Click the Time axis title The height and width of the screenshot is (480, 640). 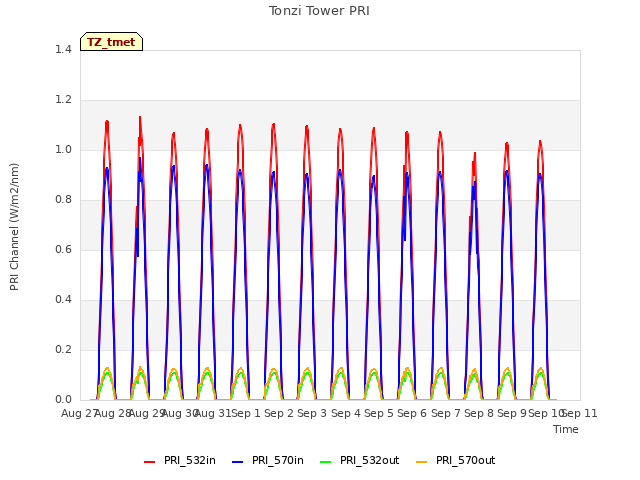pos(566,429)
